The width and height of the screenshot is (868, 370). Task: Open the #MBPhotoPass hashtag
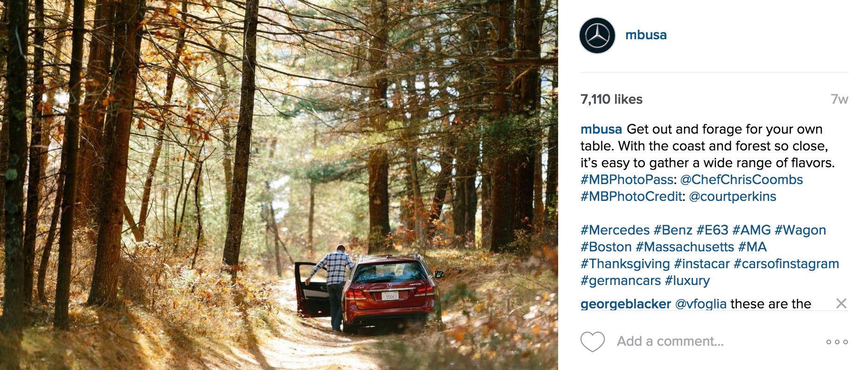(627, 179)
